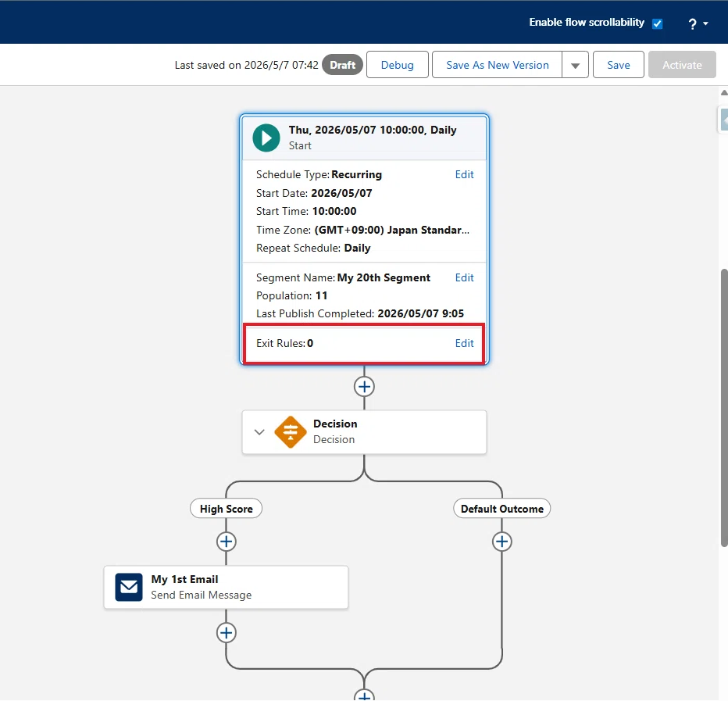Click My 1st Email title text
This screenshot has width=728, height=701.
coord(184,579)
